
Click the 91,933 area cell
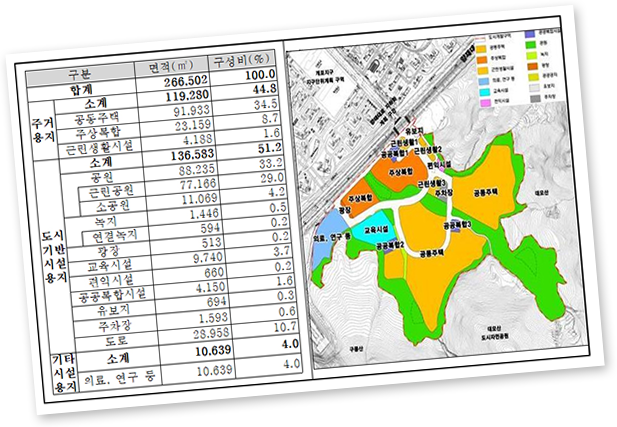(x=192, y=111)
